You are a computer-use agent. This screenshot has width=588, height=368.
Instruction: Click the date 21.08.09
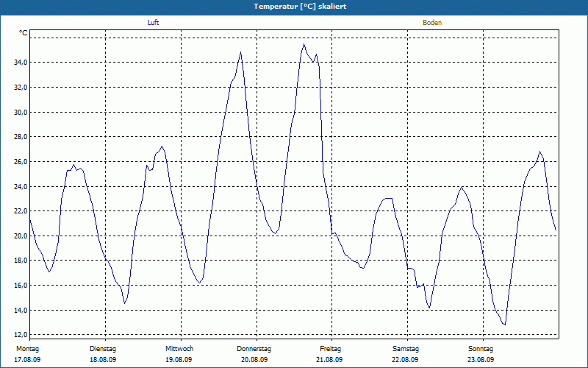click(x=329, y=360)
